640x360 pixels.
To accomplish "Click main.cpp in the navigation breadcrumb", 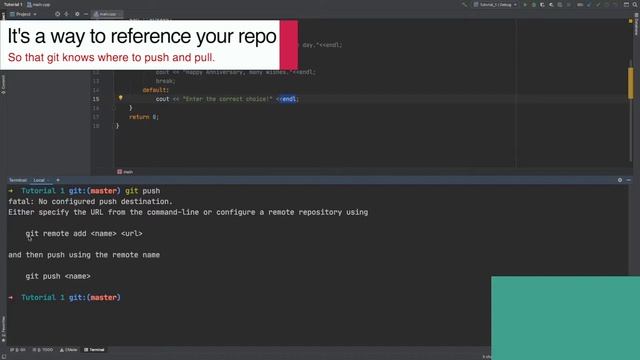I will [38, 4].
